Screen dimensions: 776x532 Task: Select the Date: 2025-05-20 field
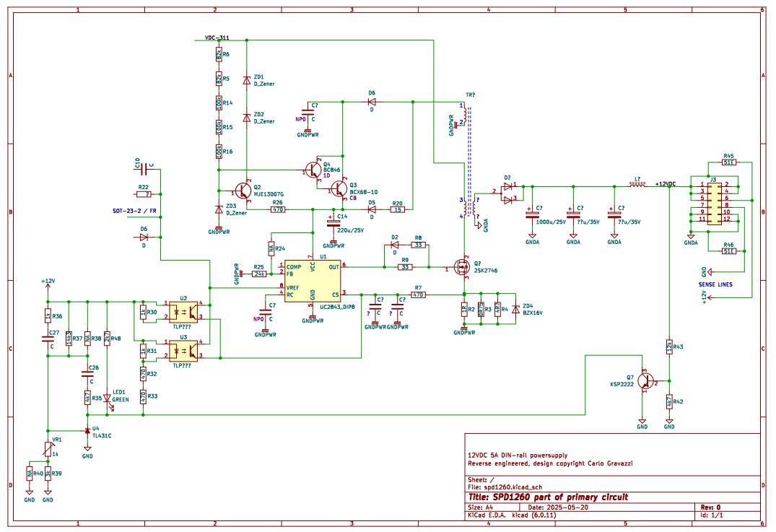click(x=558, y=507)
